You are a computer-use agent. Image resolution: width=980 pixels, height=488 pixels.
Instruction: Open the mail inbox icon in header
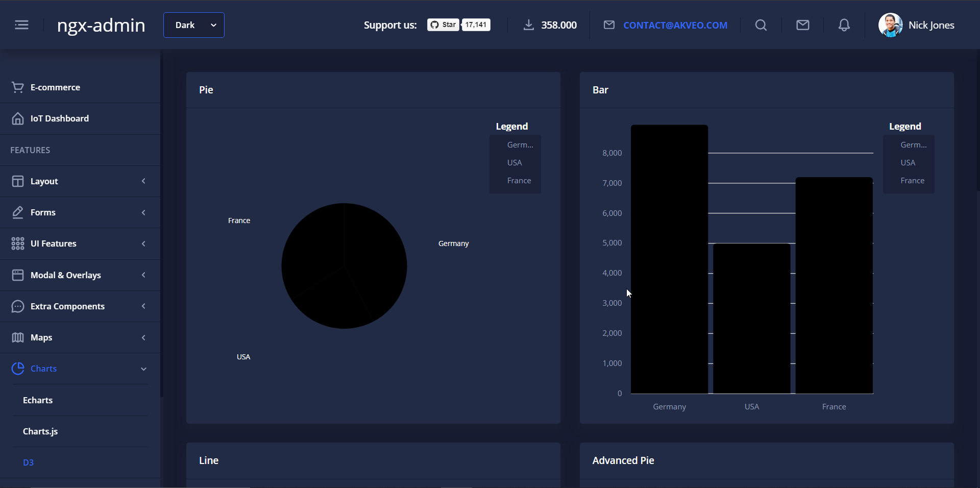(803, 25)
